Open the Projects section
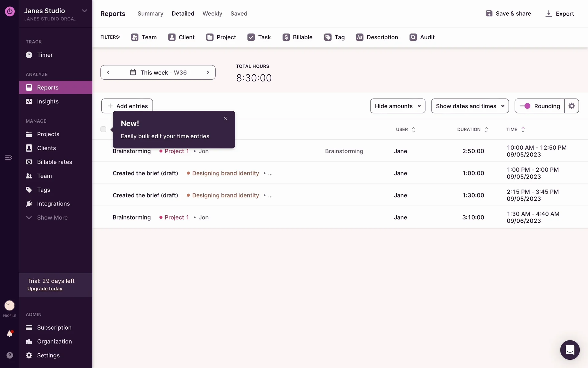588x368 pixels. point(48,134)
